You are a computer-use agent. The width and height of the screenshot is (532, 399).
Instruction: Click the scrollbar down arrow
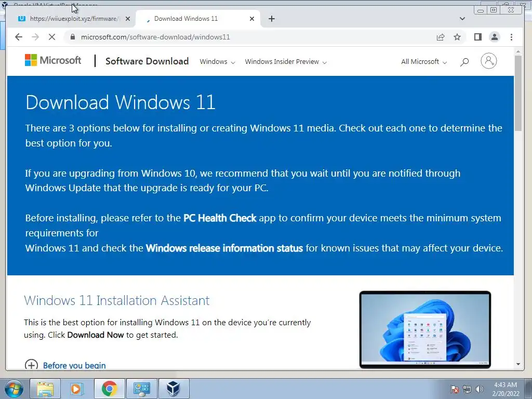coord(518,364)
